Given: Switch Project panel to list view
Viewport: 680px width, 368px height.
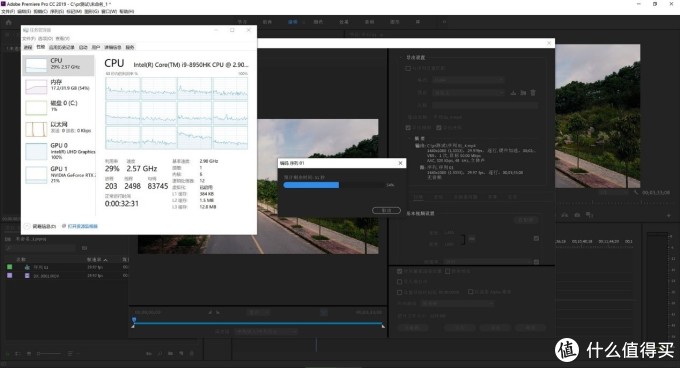Looking at the screenshot, I should (x=18, y=354).
